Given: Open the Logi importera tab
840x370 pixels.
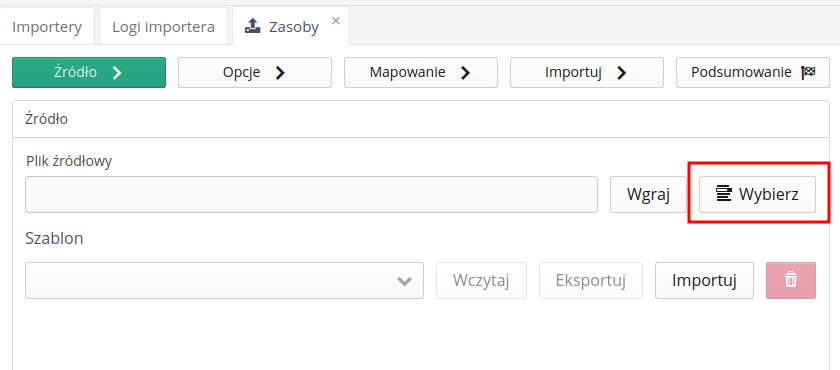Looking at the screenshot, I should click(163, 26).
